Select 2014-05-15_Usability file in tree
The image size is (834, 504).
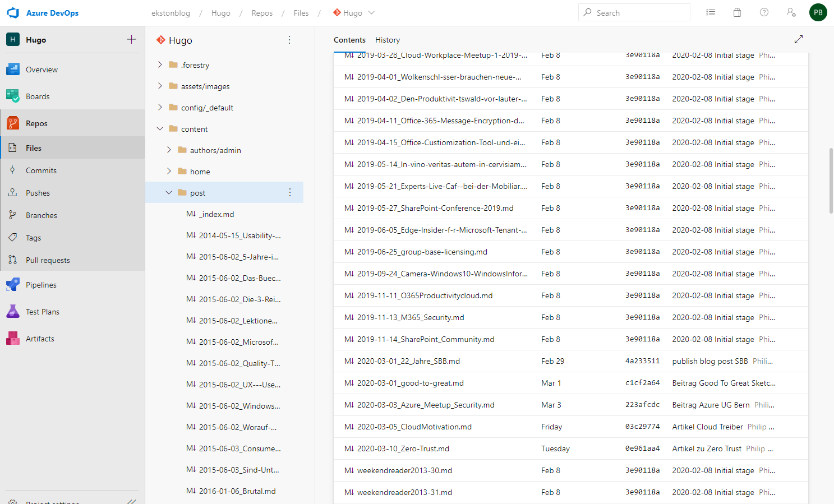click(x=240, y=235)
